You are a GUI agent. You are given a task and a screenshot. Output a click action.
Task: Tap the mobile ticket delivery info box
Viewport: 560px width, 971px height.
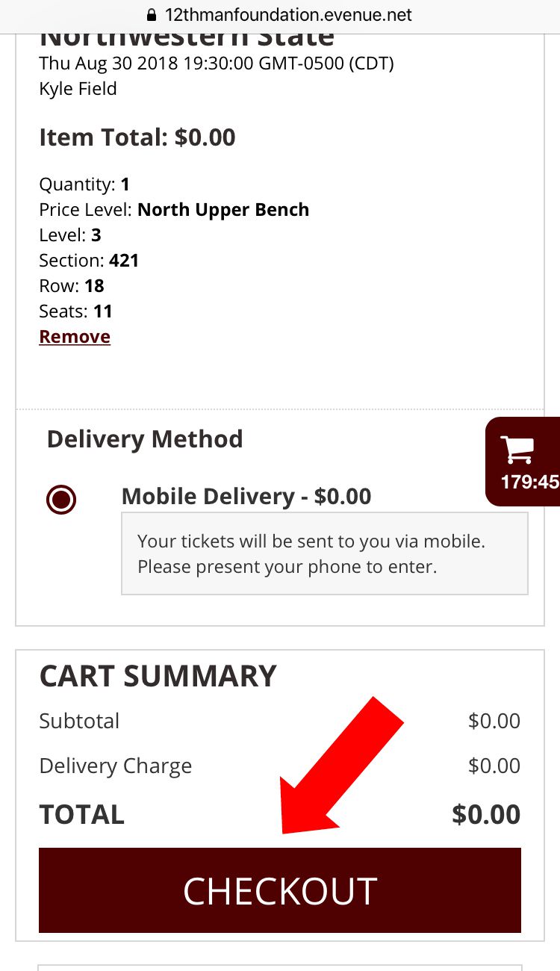325,553
